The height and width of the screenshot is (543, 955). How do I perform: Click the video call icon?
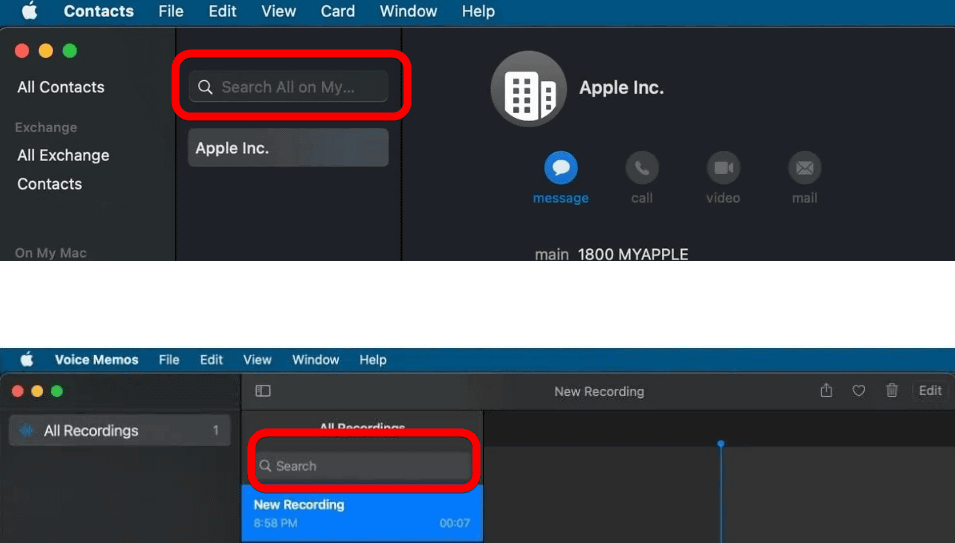(x=723, y=168)
